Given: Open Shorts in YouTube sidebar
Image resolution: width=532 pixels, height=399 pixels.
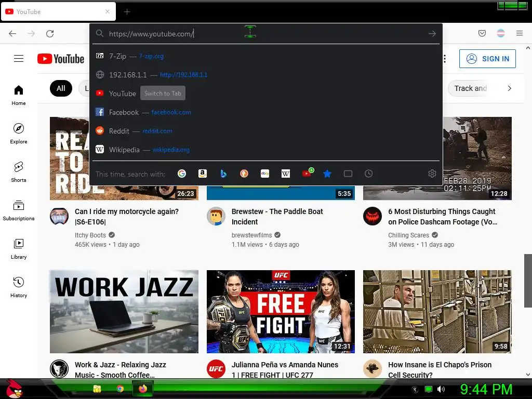Looking at the screenshot, I should point(19,172).
